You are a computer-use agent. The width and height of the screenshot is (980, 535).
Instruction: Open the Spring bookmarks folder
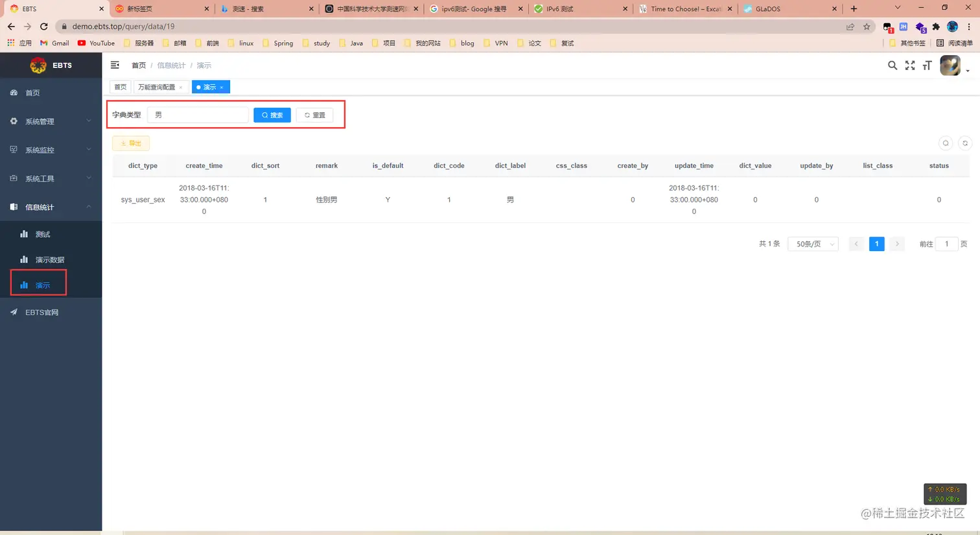pyautogui.click(x=278, y=43)
